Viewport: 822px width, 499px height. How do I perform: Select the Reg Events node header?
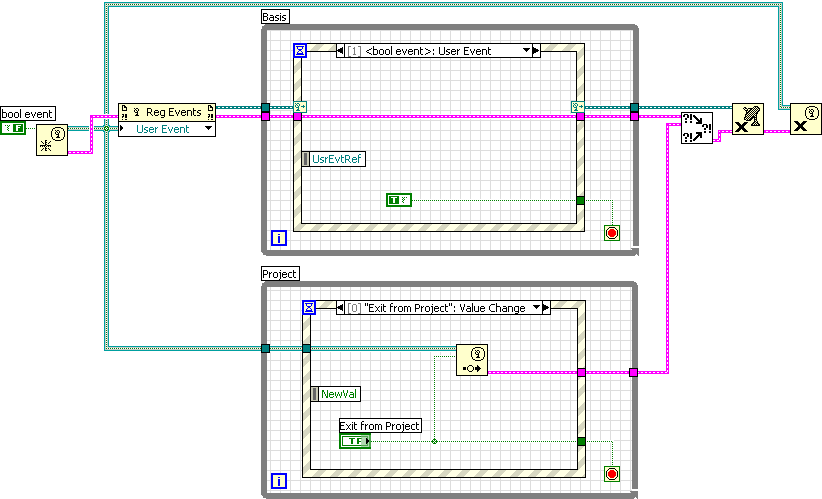(x=167, y=112)
